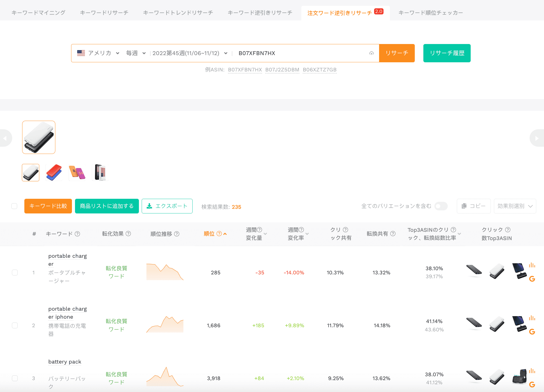This screenshot has width=544, height=392.
Task: Check the portable charger iphone row checkbox
Action: (x=15, y=325)
